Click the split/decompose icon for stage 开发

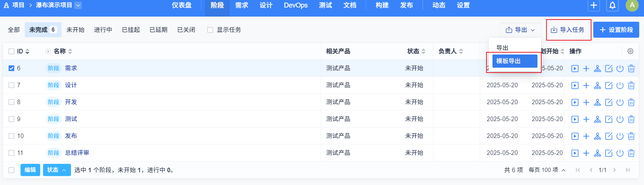[x=597, y=102]
